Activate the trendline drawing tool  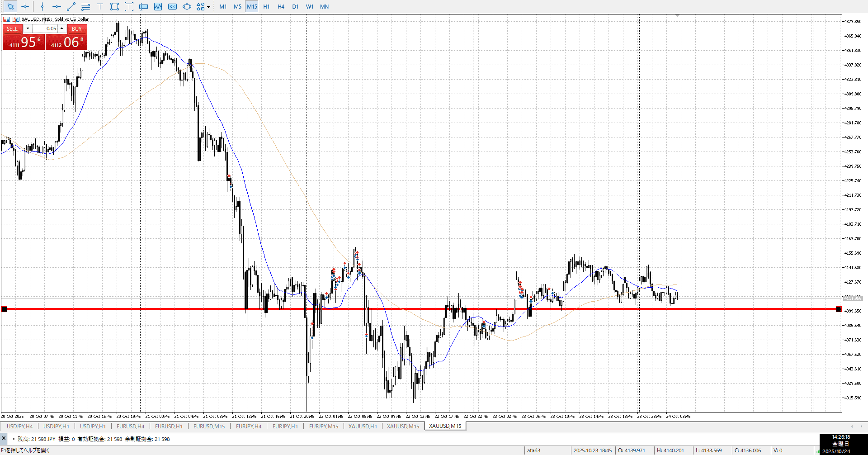point(71,6)
